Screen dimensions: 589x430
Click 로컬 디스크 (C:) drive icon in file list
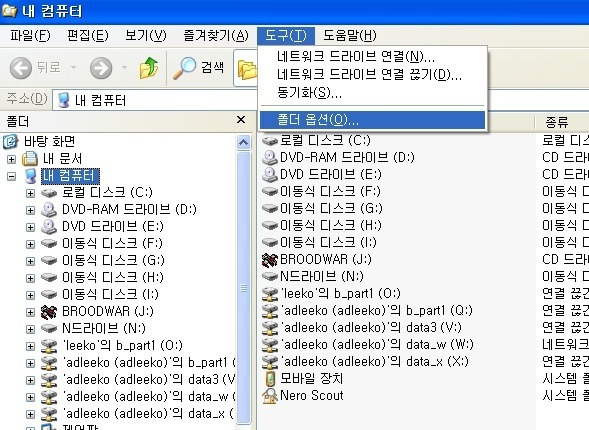[x=269, y=141]
